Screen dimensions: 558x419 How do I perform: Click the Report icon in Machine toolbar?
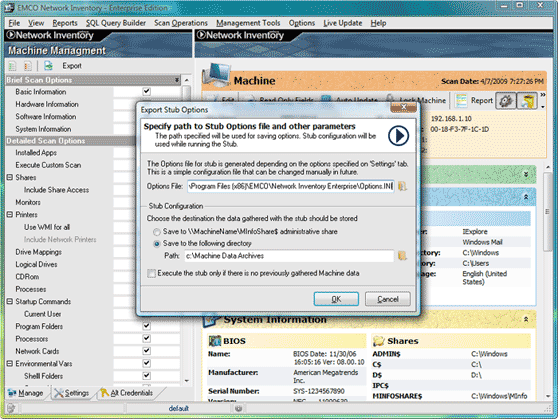[461, 101]
